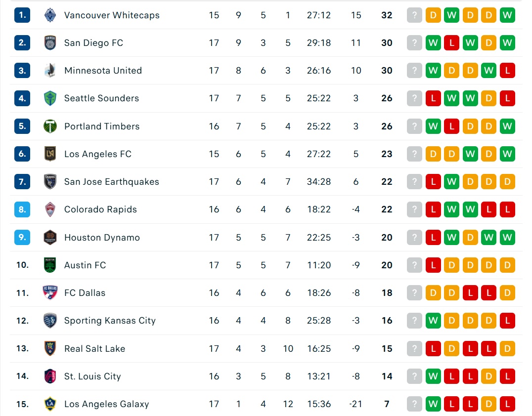
Task: Click the Houston Dynamo logo
Action: point(50,237)
